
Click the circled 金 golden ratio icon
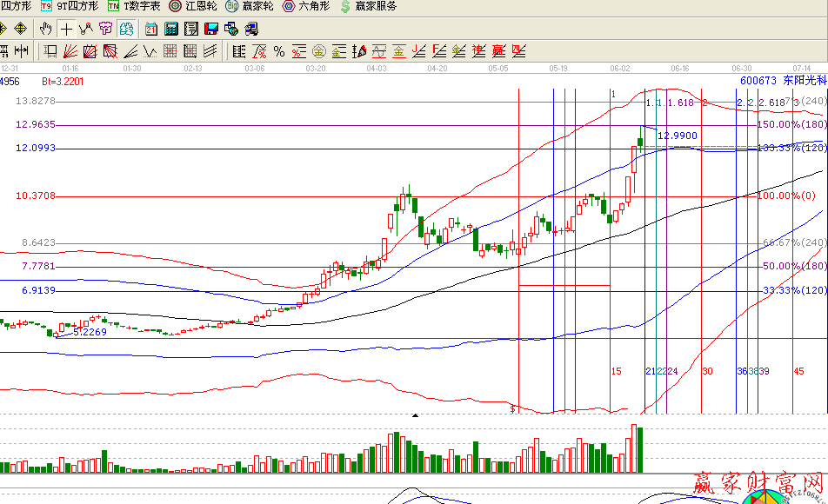point(319,51)
